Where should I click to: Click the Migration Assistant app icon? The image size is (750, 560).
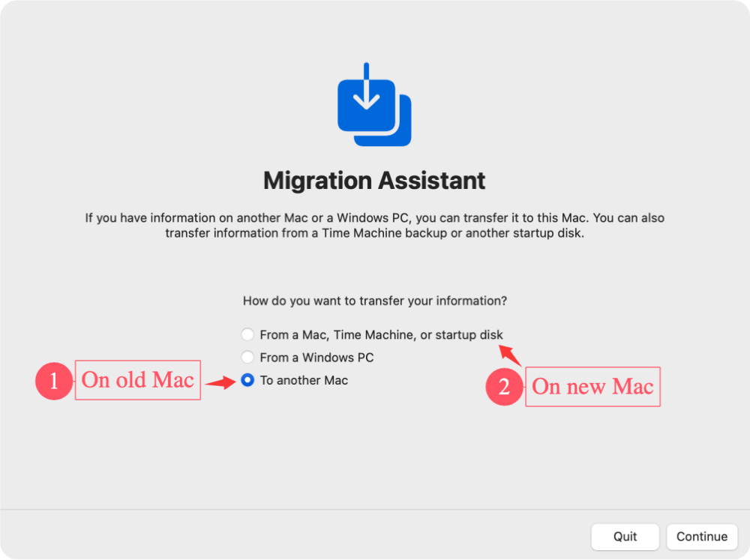[x=374, y=105]
